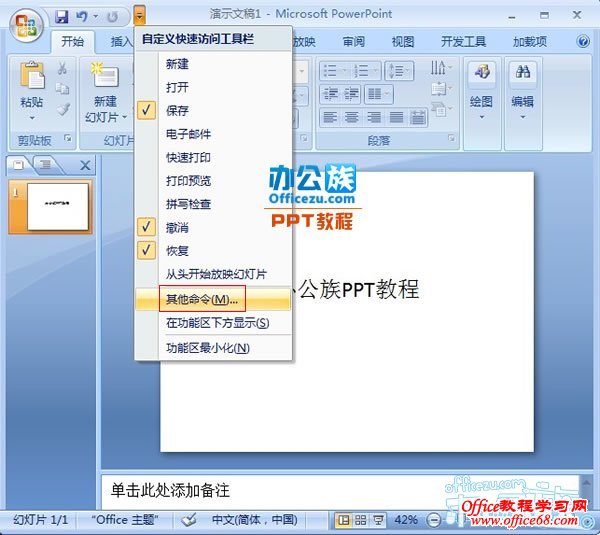The height and width of the screenshot is (535, 600).
Task: Click the increase indent icon
Action: click(x=351, y=94)
